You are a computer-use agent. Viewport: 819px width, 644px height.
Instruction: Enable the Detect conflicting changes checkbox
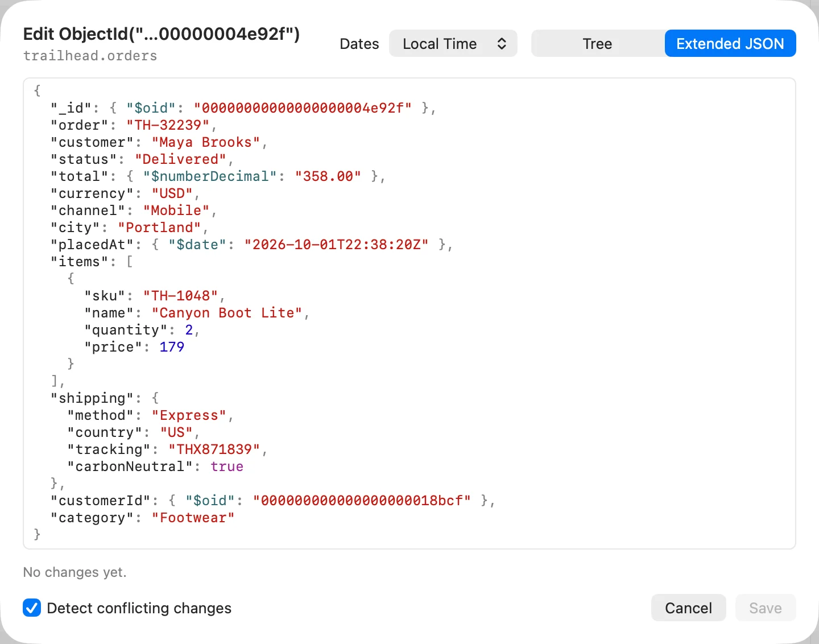click(32, 608)
